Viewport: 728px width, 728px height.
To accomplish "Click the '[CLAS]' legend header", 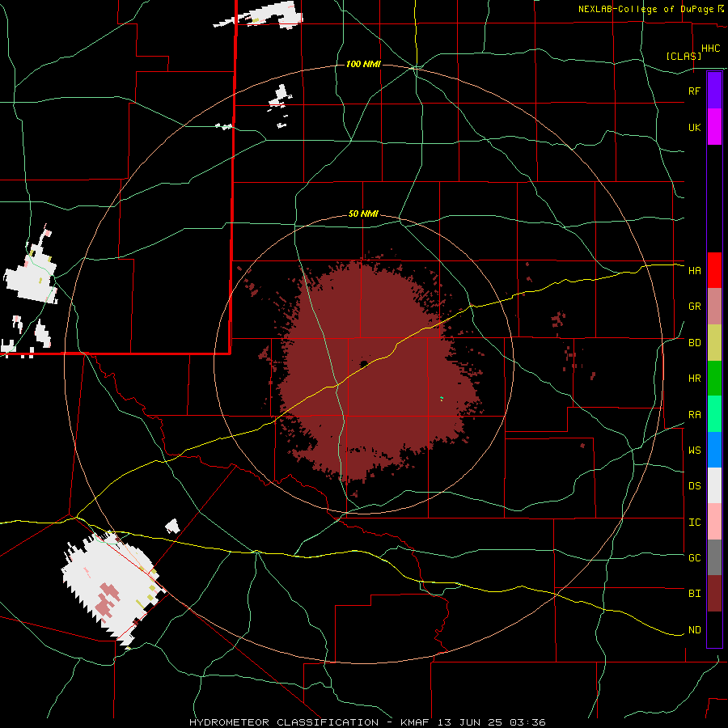I will pos(684,56).
